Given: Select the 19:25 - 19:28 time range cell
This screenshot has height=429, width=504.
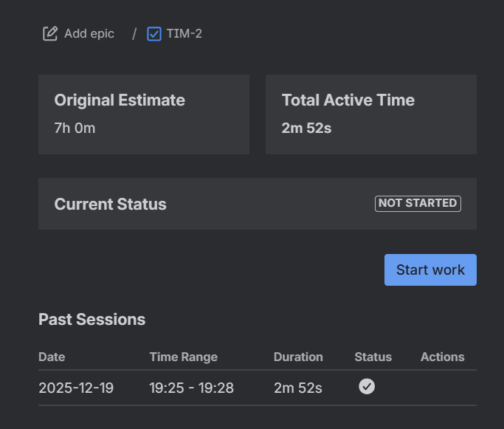Looking at the screenshot, I should click(191, 388).
